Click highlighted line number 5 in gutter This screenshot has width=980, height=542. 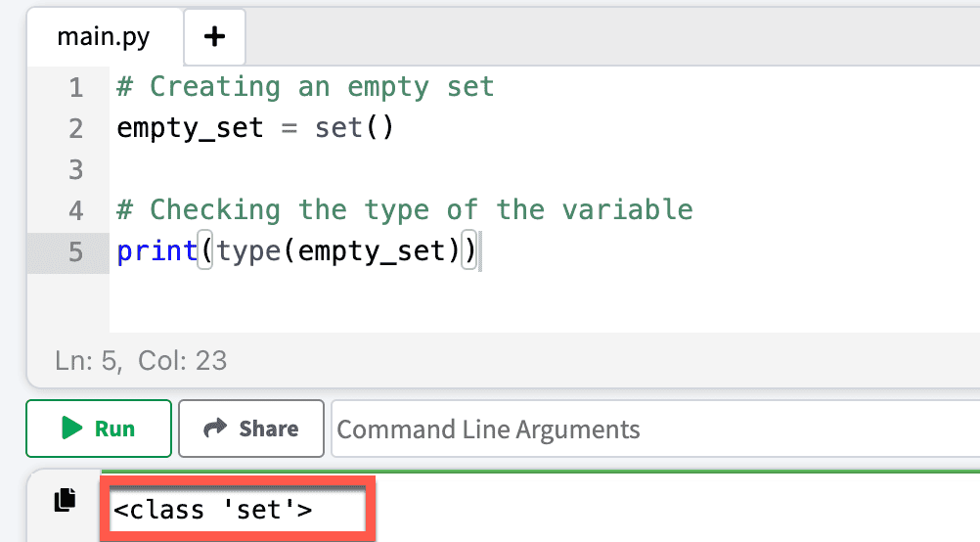(76, 252)
